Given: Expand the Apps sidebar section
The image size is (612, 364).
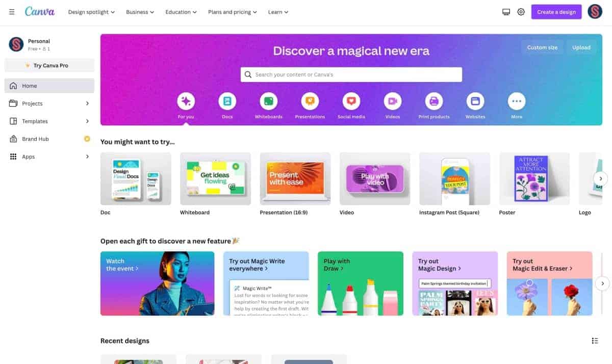Looking at the screenshot, I should point(49,157).
